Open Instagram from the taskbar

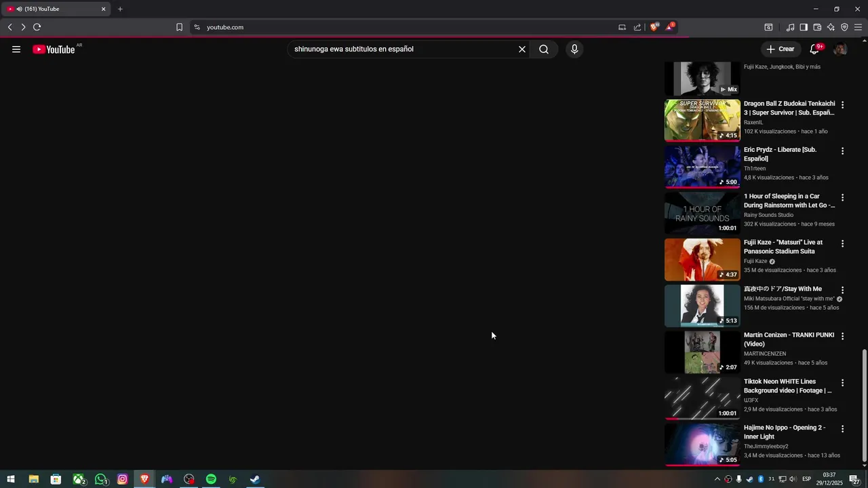tap(123, 479)
